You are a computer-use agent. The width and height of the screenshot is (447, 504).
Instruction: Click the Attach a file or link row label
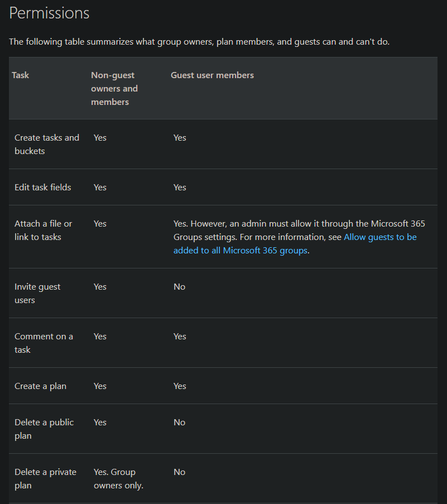click(44, 230)
